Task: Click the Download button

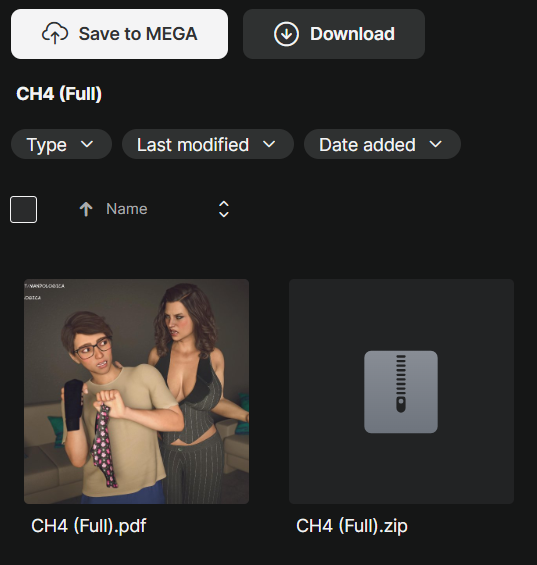Action: [x=334, y=34]
